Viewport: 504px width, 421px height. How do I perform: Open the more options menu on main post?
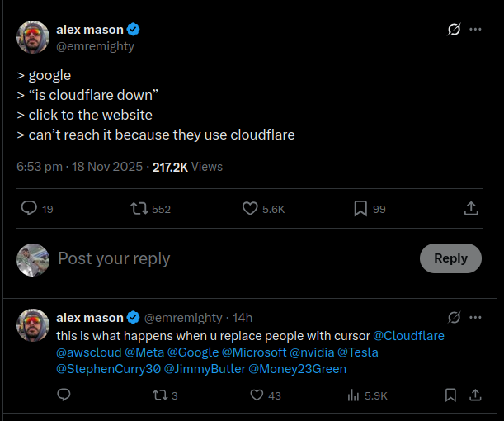click(x=475, y=30)
